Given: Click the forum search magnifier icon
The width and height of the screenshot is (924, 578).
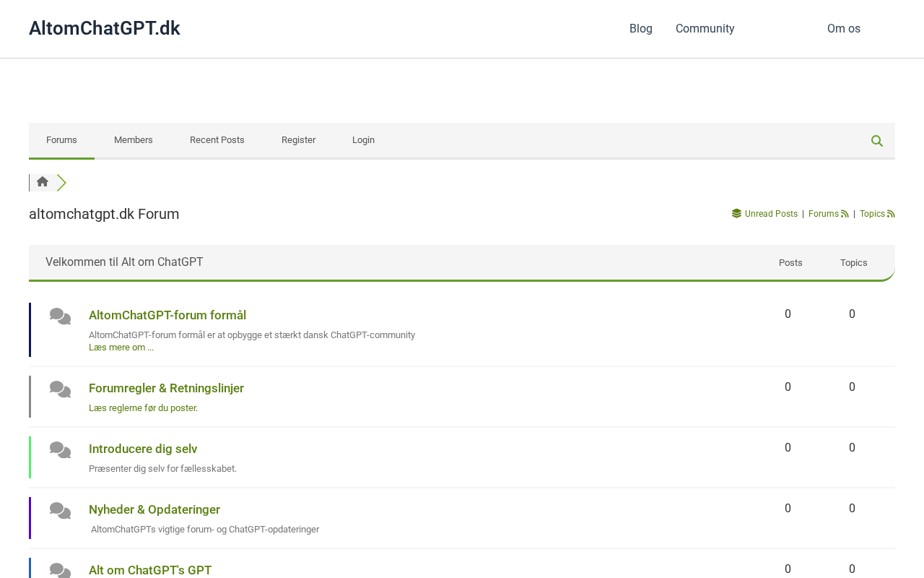Looking at the screenshot, I should click(877, 141).
